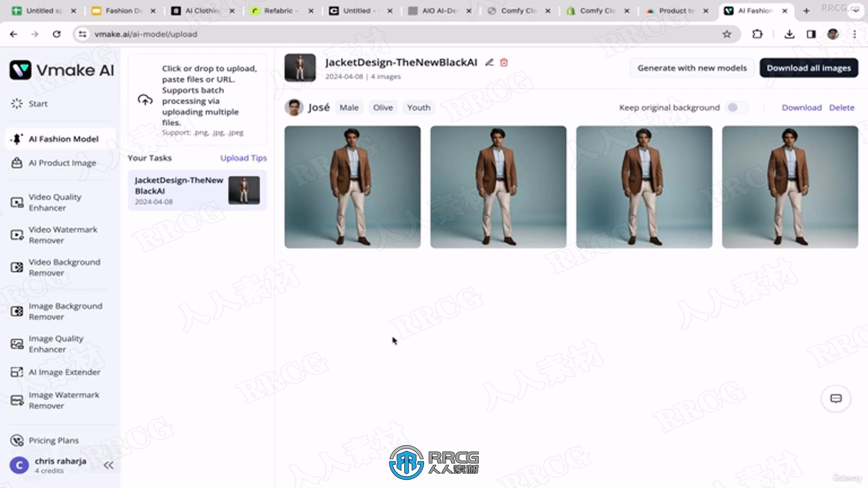
Task: Go back in browser
Action: [x=14, y=34]
